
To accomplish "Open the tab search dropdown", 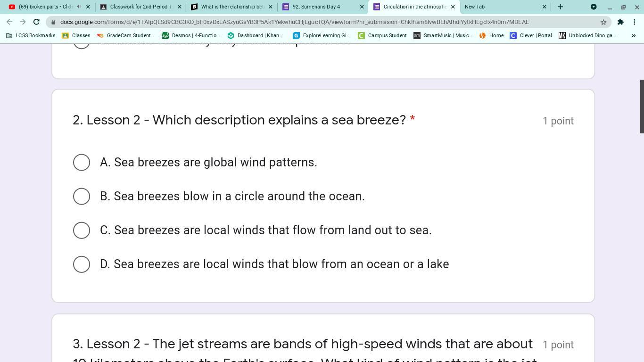I will [x=594, y=7].
